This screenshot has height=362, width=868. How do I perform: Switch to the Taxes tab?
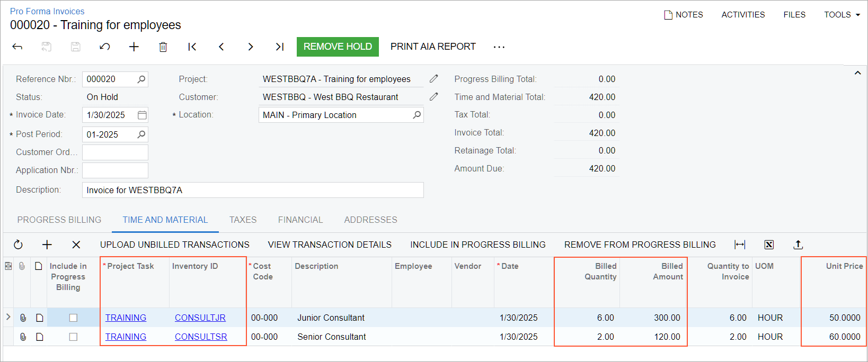pyautogui.click(x=243, y=220)
